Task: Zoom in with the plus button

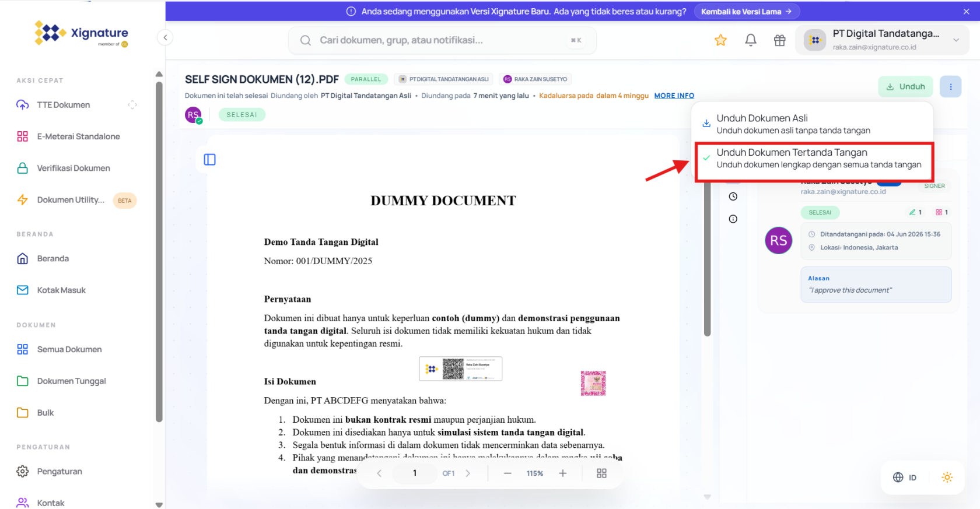Action: [x=563, y=473]
